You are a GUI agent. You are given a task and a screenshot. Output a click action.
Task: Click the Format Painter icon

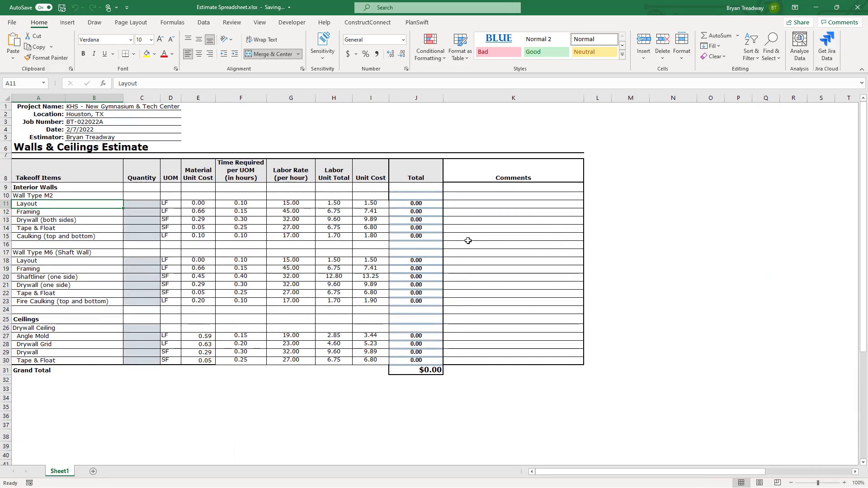(28, 58)
